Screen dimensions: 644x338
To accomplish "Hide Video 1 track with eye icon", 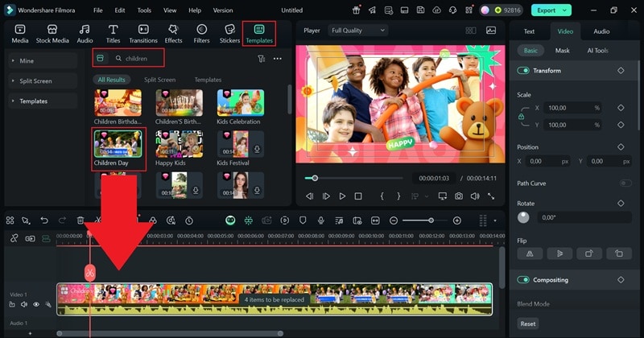I will click(x=36, y=304).
